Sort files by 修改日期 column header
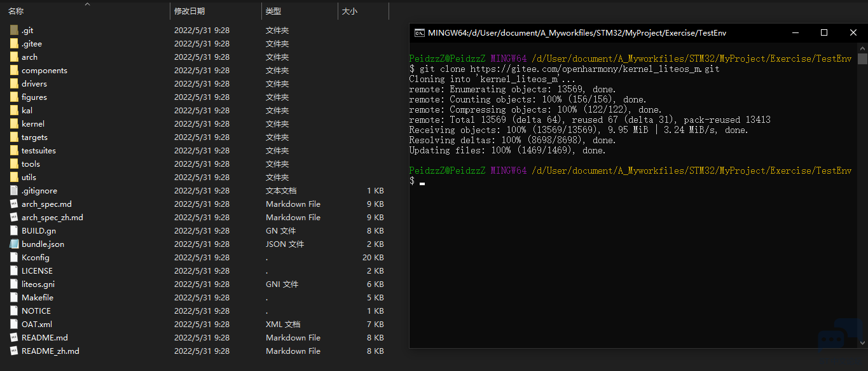The width and height of the screenshot is (868, 371). click(x=189, y=11)
